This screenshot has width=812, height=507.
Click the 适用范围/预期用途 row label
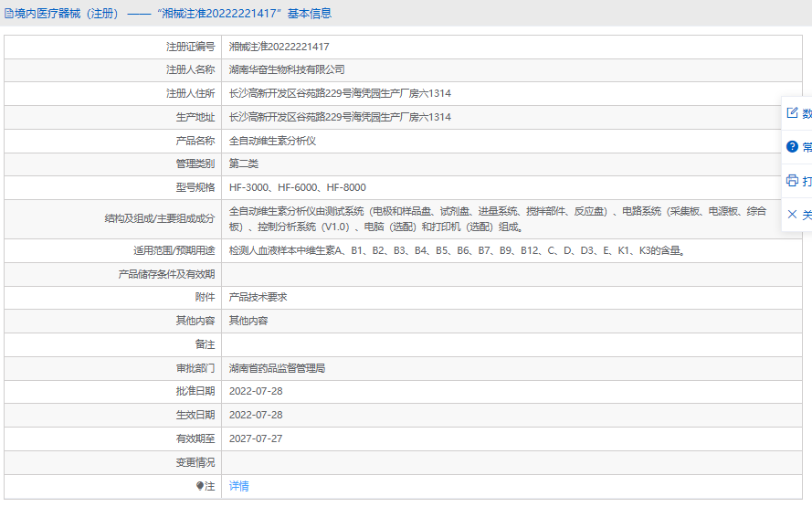click(174, 250)
